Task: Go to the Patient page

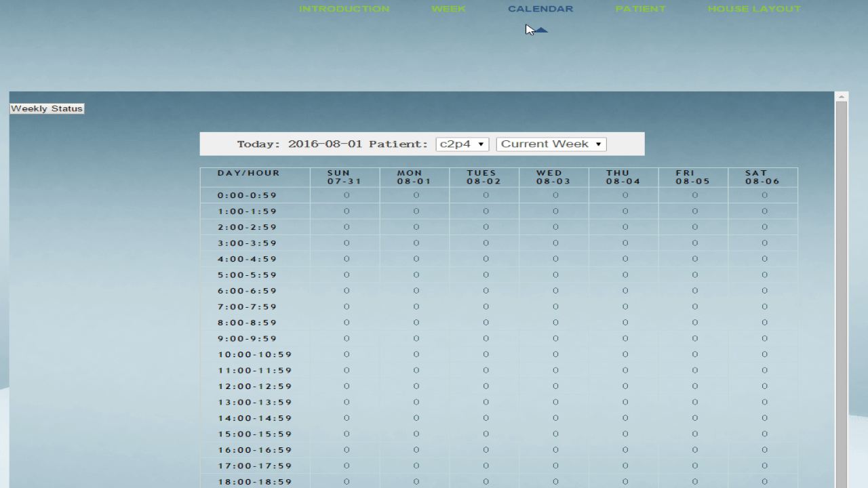Action: click(x=640, y=9)
